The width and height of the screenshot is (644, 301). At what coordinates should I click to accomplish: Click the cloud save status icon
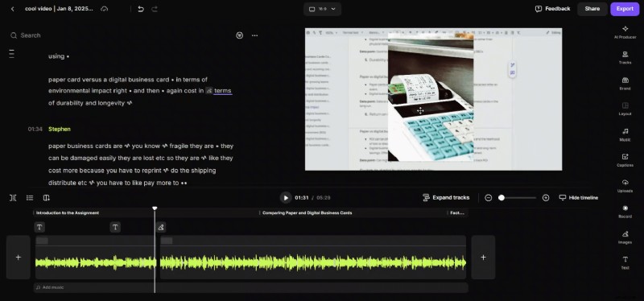click(105, 9)
